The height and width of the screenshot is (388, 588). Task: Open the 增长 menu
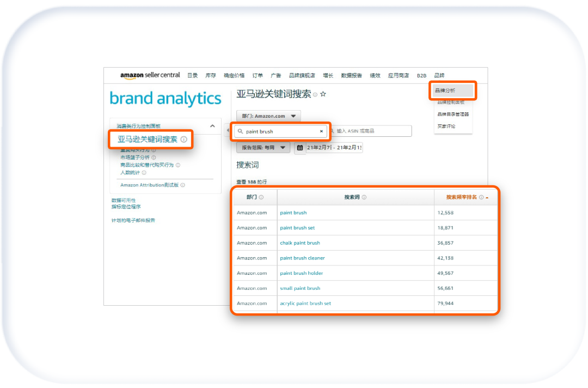(x=328, y=75)
